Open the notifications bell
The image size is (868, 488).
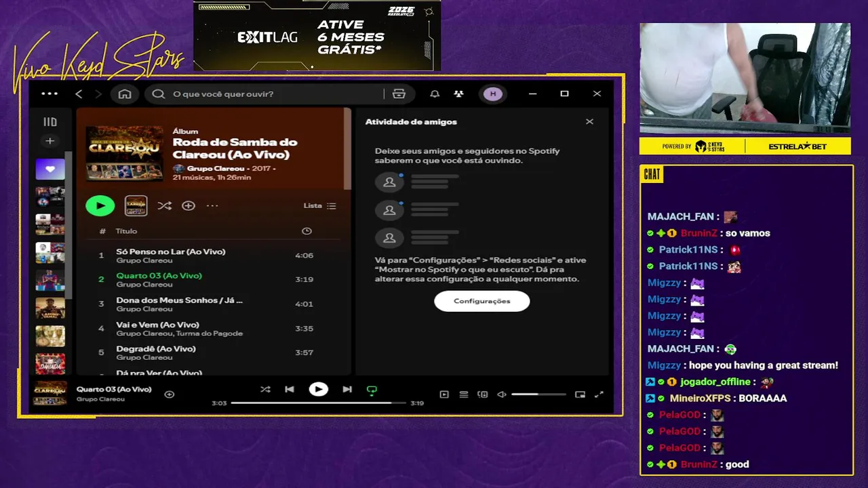click(435, 94)
